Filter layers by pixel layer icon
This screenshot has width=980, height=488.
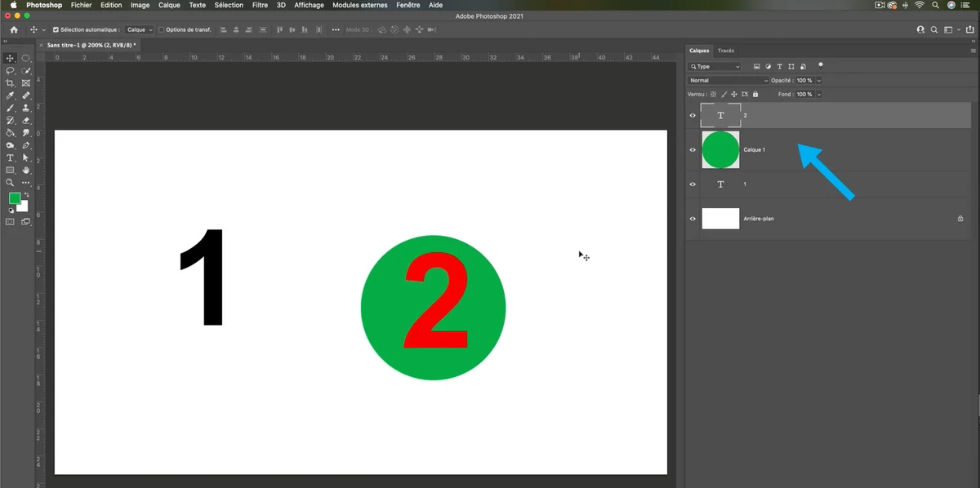pos(757,66)
